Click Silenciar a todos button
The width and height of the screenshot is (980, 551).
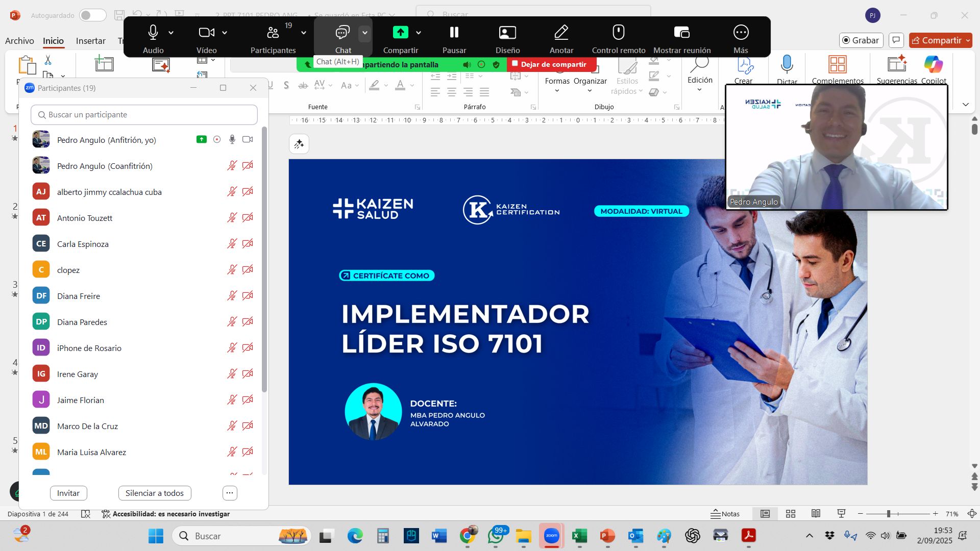[x=154, y=493]
